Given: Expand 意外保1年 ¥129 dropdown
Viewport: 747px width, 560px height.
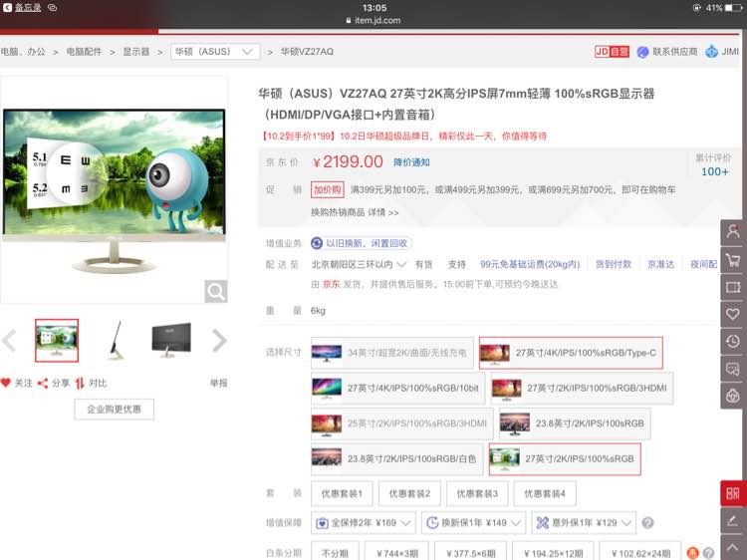Looking at the screenshot, I should 584,523.
